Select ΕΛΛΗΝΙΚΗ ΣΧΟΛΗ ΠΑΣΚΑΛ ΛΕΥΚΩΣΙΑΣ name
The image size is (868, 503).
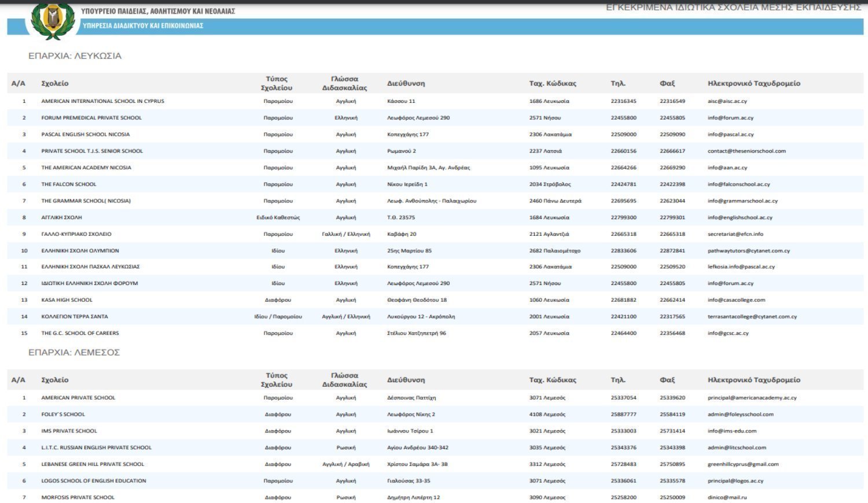[90, 267]
